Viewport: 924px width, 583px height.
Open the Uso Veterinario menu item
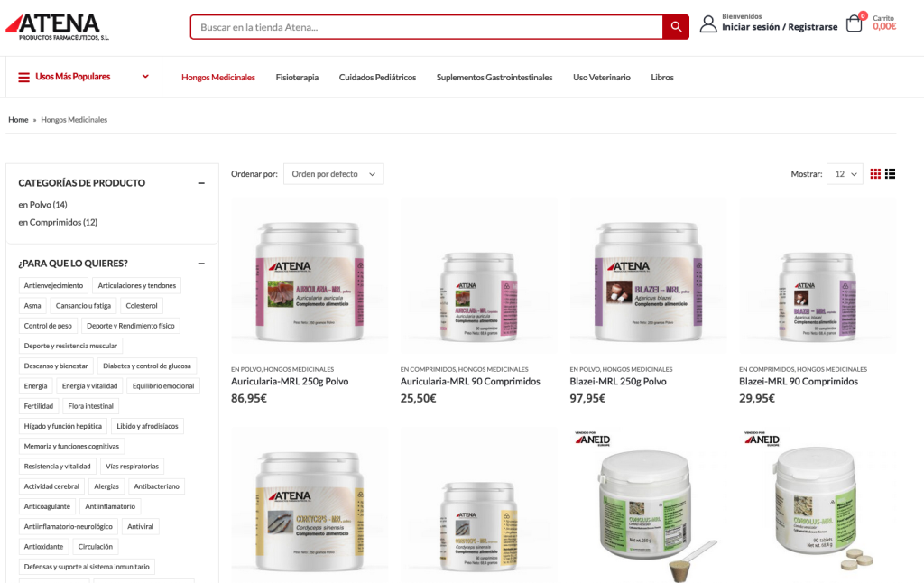coord(602,78)
